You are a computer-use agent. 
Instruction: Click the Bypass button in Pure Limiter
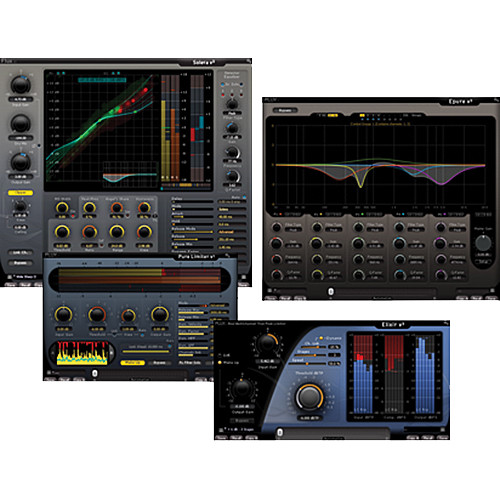click(160, 363)
